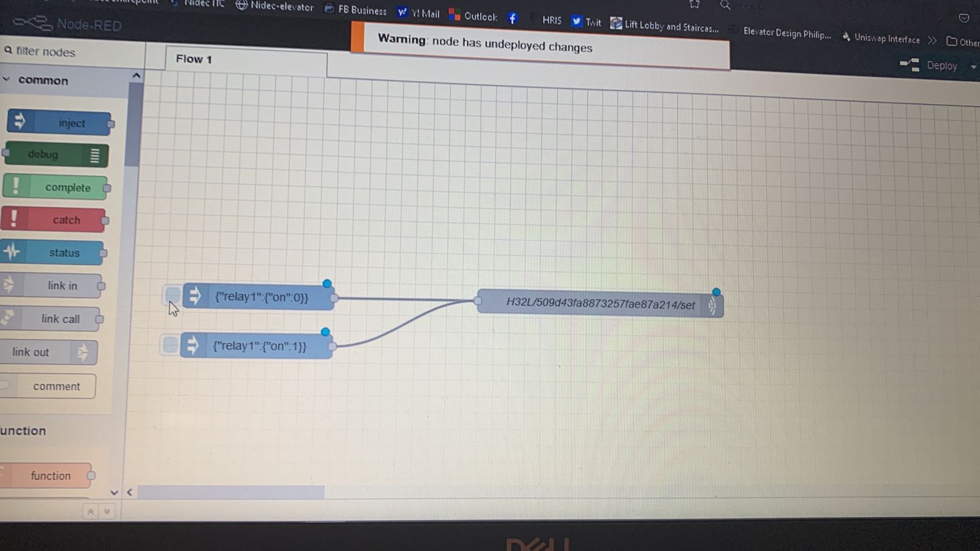Select the comment node in palette
This screenshot has width=980, height=551.
52,386
